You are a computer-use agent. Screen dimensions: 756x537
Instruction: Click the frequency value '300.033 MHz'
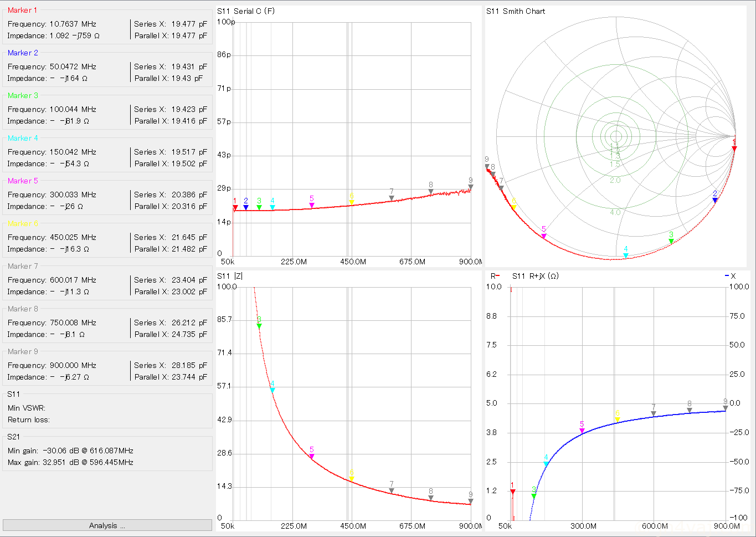[x=73, y=195]
